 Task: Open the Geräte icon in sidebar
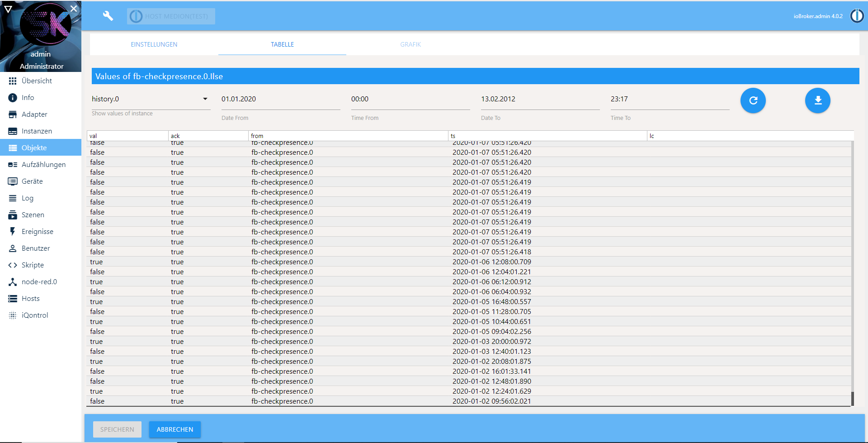tap(13, 181)
